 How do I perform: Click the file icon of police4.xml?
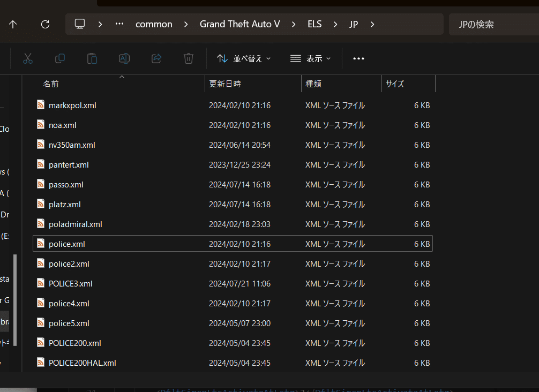(x=41, y=303)
